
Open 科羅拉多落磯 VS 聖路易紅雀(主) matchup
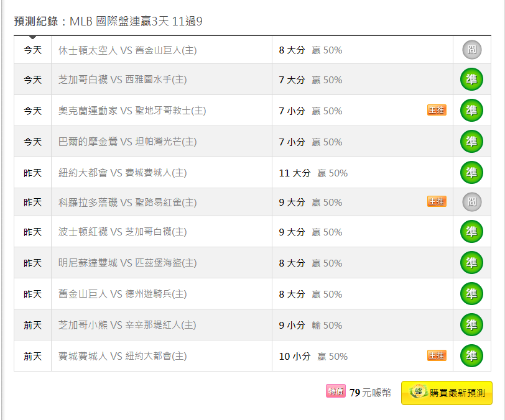point(127,202)
